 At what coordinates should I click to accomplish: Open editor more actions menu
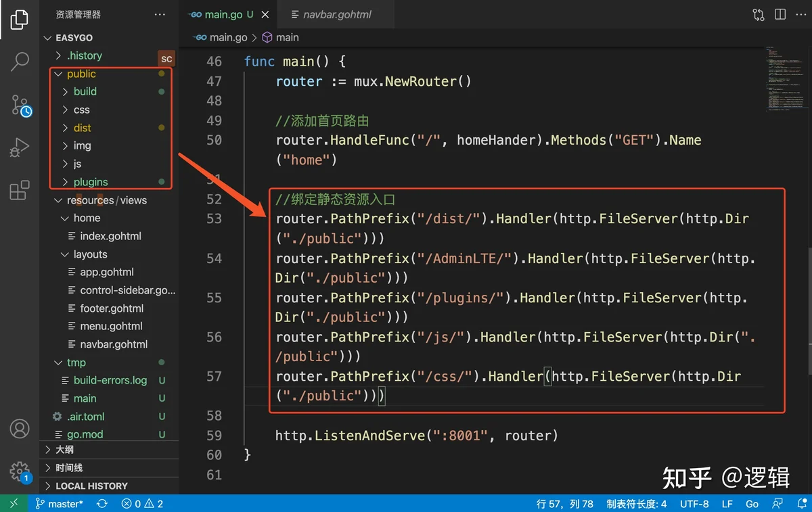801,14
